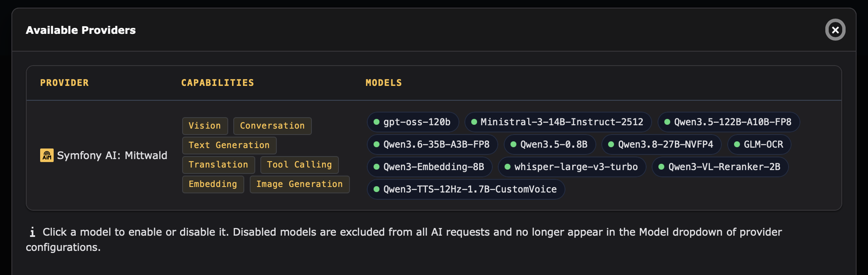Disable the Qwen3.8-27B-NVFP4 model

pyautogui.click(x=661, y=145)
